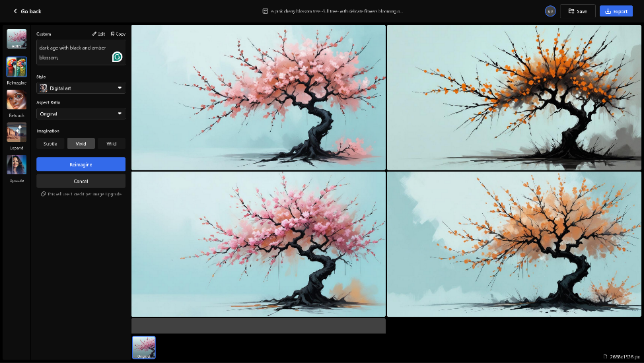Screen dimensions: 644x363
Task: Set imagination level to Subtle
Action: (50, 143)
